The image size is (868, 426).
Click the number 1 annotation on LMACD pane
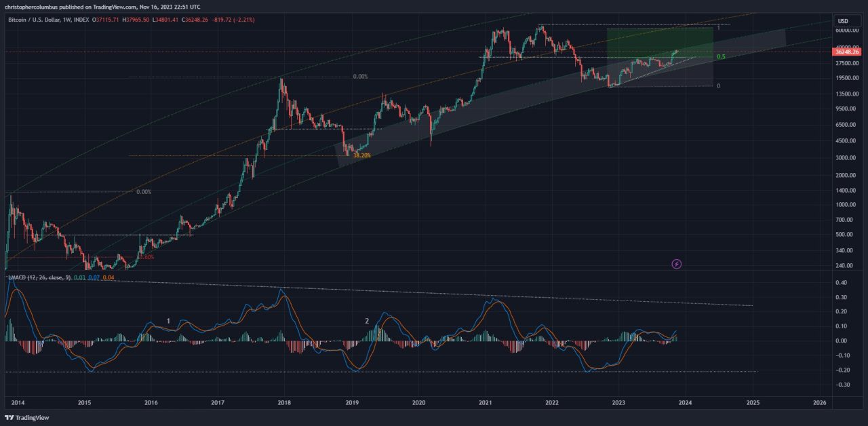click(169, 320)
